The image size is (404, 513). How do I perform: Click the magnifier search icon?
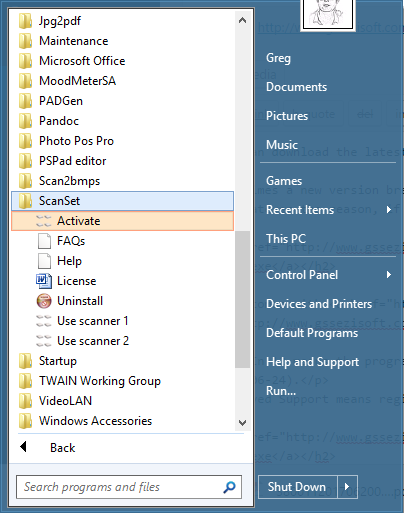pyautogui.click(x=229, y=487)
